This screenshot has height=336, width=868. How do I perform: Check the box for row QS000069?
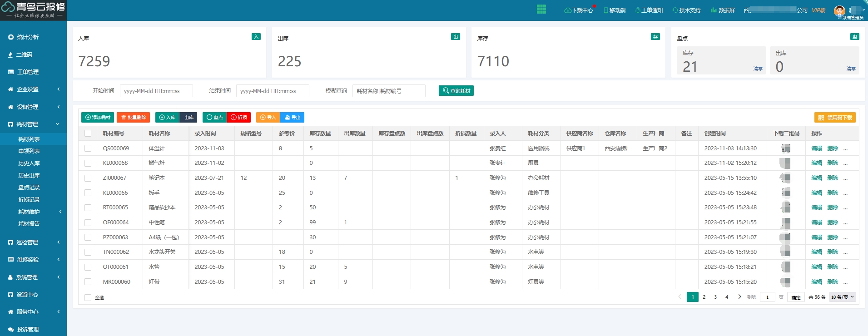(88, 148)
